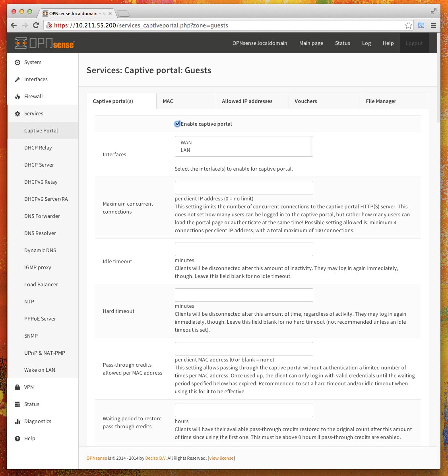Screen dimensions: 448x476
Task: Close the OPNsense.localdomain browser tab
Action: pyautogui.click(x=110, y=14)
